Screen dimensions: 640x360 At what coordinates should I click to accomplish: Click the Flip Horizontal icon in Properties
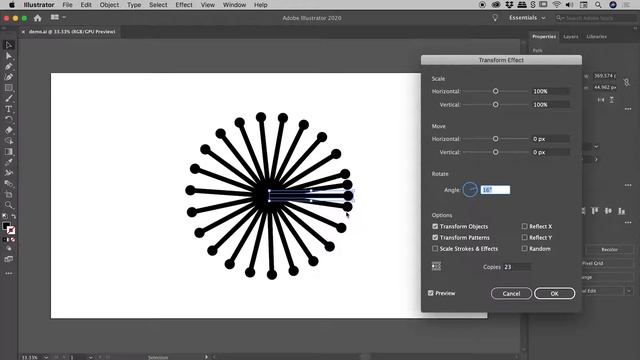pos(601,100)
